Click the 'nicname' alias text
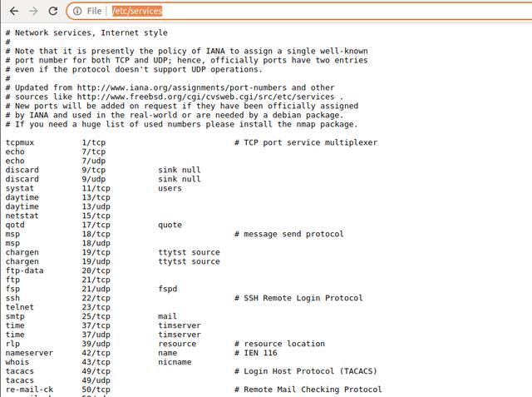Viewport: 532px width, 397px height. pos(175,363)
